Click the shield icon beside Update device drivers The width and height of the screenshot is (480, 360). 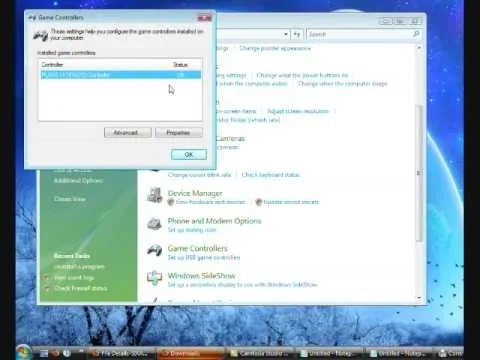coord(258,202)
